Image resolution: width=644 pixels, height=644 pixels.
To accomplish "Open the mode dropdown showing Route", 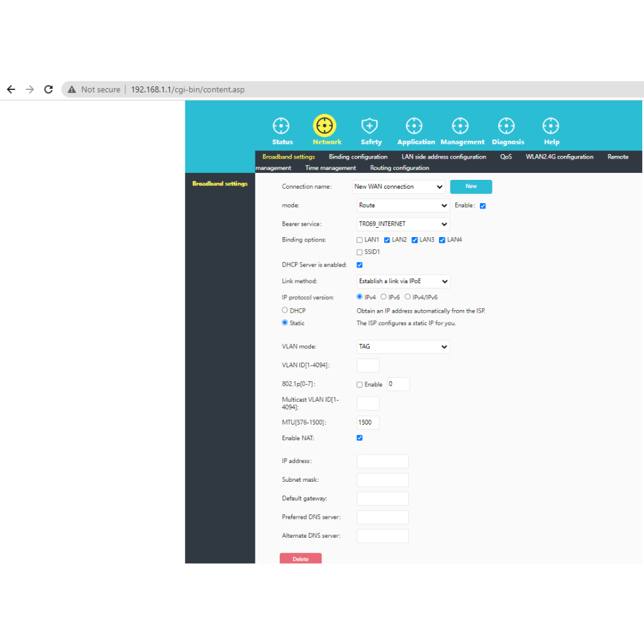I will 403,206.
